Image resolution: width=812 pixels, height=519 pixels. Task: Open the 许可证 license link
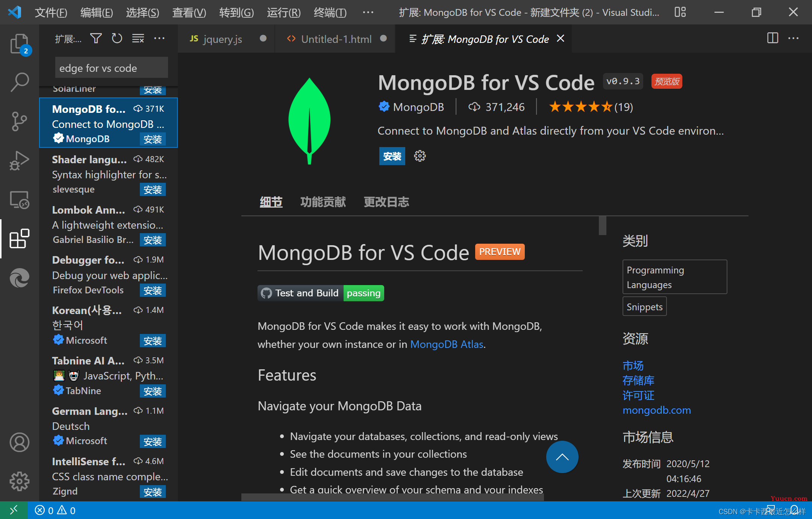[638, 396]
